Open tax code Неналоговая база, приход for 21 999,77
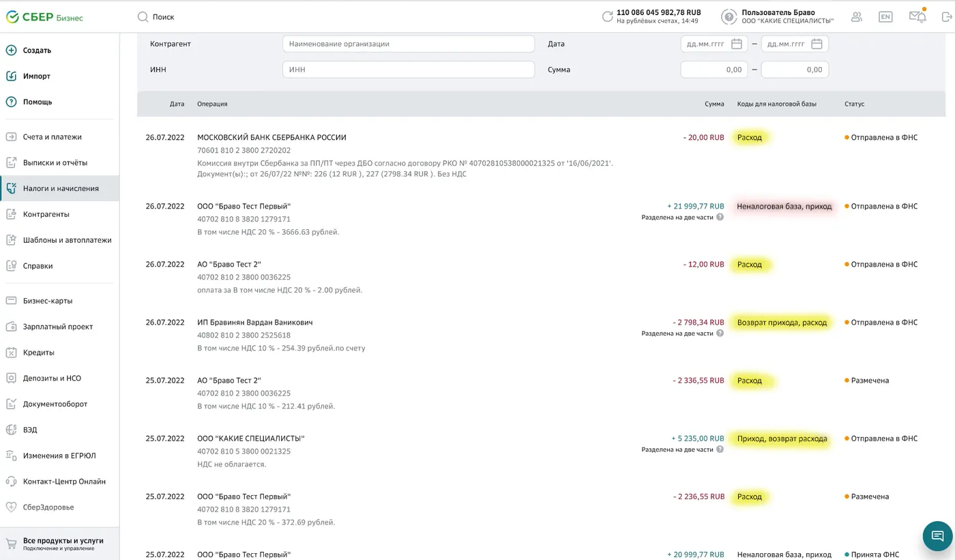 [x=784, y=206]
